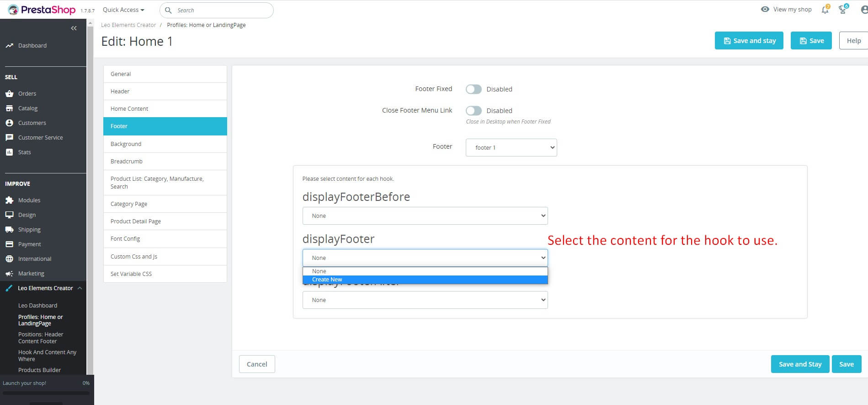Open the Font Config tab
The width and height of the screenshot is (868, 405).
[165, 239]
